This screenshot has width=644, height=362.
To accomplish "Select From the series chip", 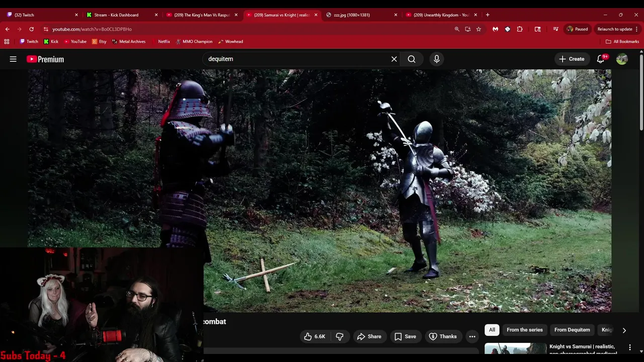I will (525, 330).
